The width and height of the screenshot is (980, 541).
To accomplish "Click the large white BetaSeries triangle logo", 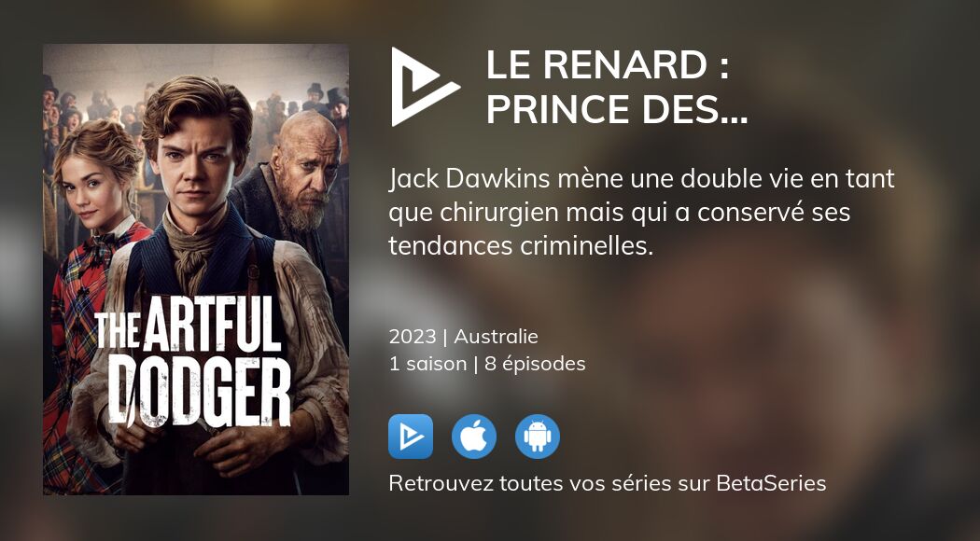I will 425,87.
